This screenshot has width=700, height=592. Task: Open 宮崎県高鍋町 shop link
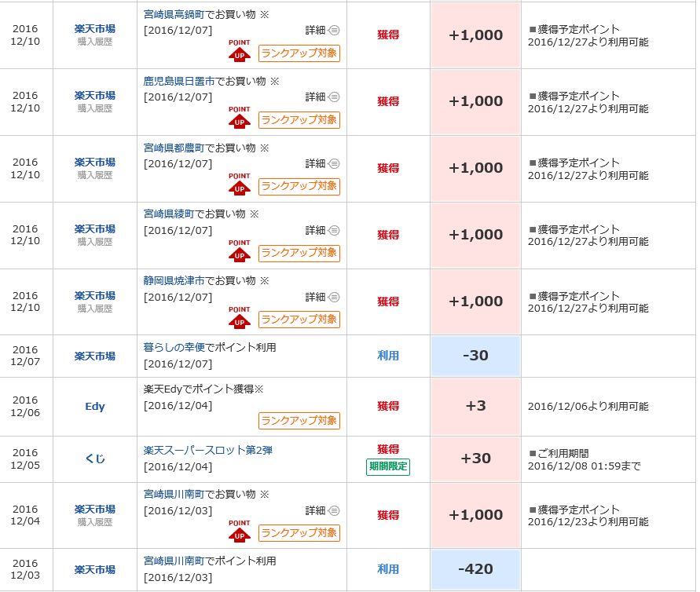pyautogui.click(x=174, y=15)
